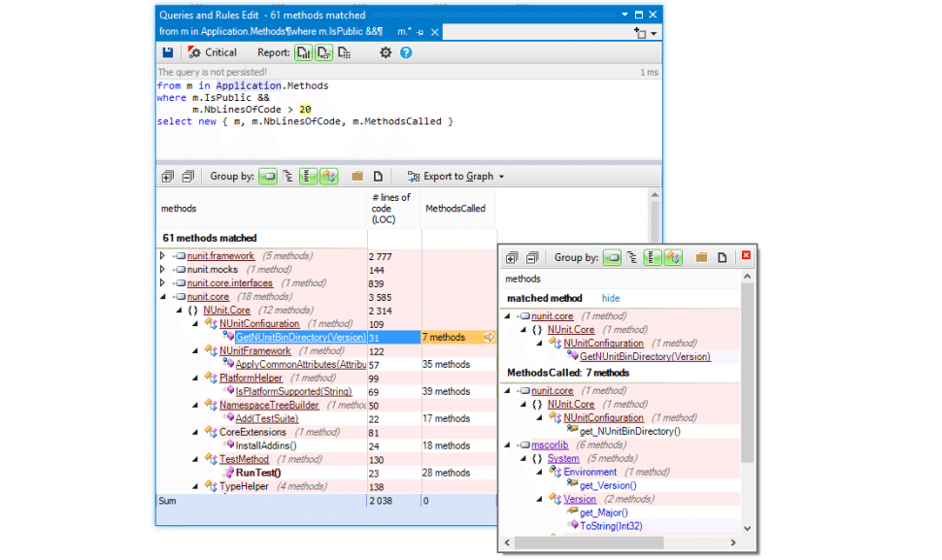Select the RunTest() method row

(x=257, y=473)
